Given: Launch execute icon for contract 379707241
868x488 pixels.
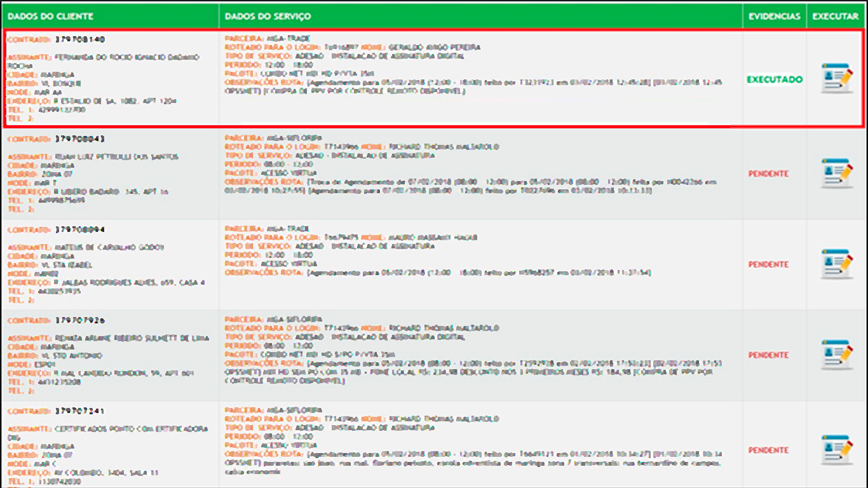Looking at the screenshot, I should [836, 450].
